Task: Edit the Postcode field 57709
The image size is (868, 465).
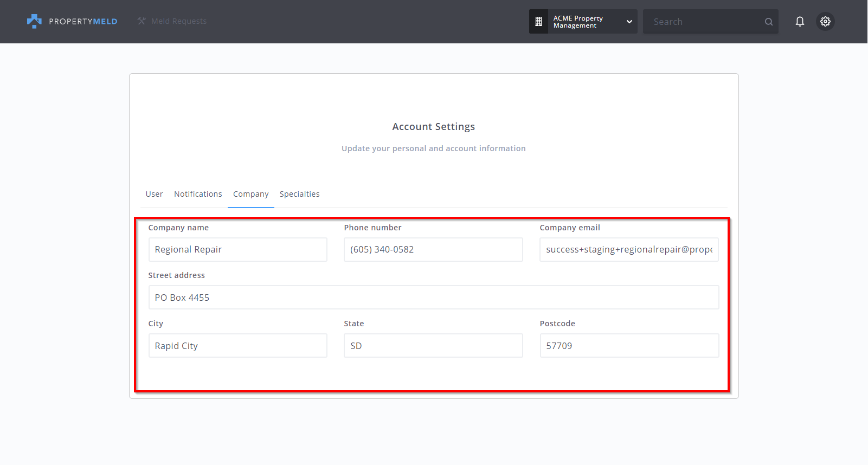Action: coord(629,346)
